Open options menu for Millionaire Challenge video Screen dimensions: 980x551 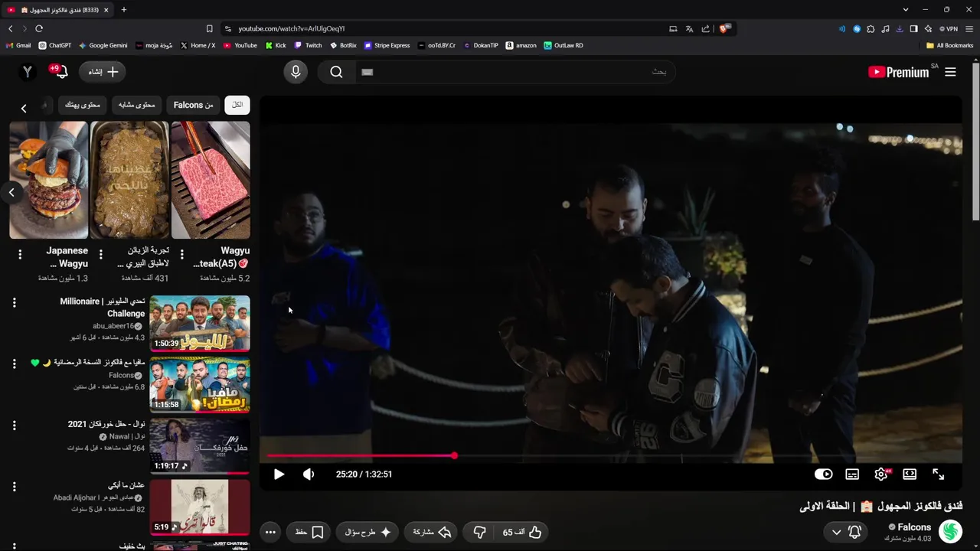tap(14, 303)
